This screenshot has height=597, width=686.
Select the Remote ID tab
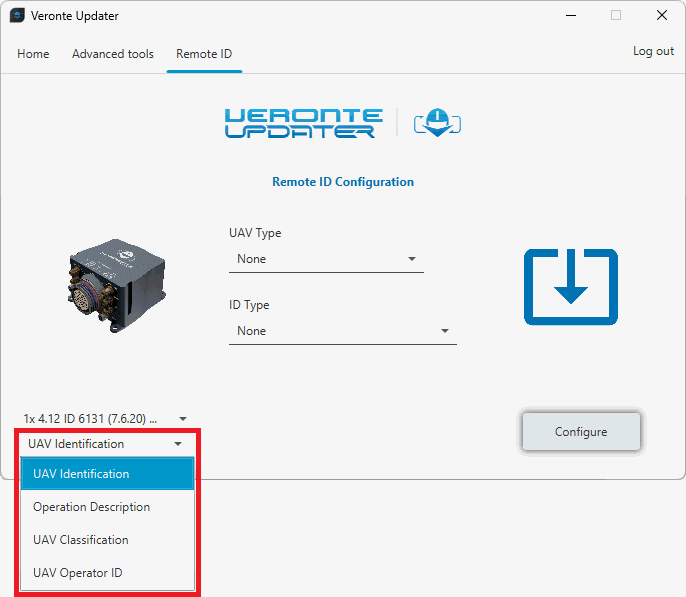[204, 54]
